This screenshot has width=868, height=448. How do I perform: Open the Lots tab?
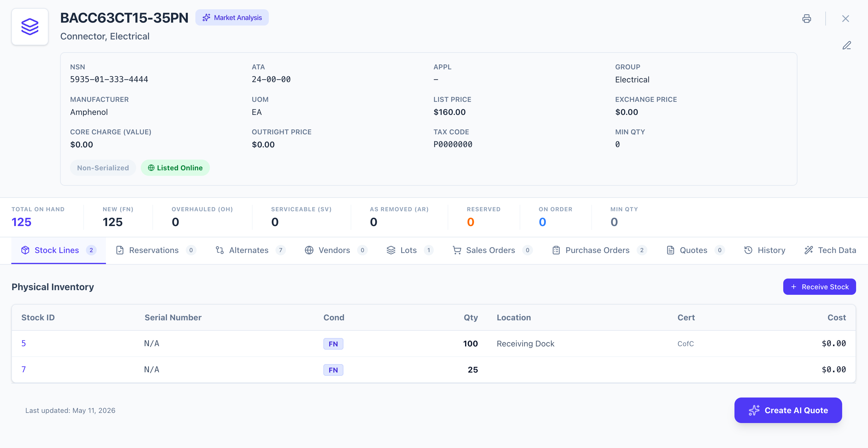410,250
